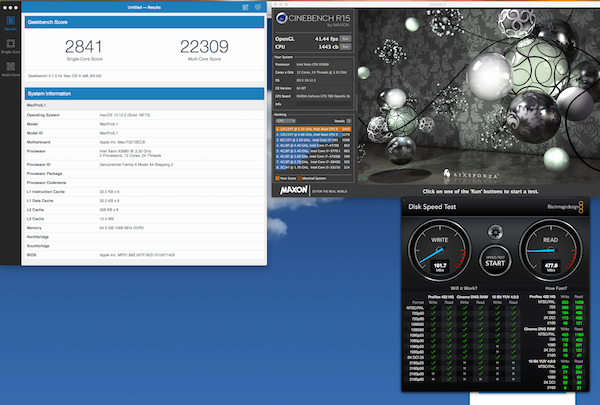This screenshot has width=600, height=405.
Task: Click the L3 Cache row in Geekbench
Action: pyautogui.click(x=144, y=219)
